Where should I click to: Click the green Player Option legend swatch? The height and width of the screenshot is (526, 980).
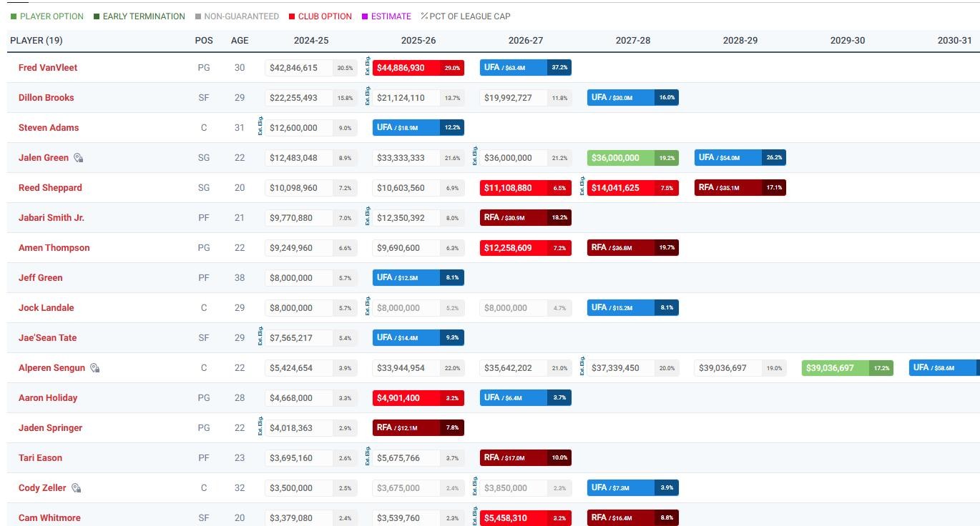14,16
